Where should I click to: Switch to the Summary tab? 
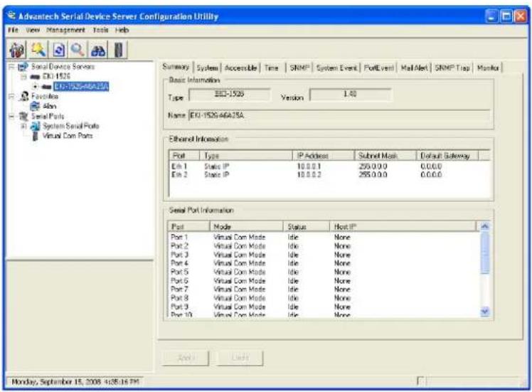(x=176, y=67)
